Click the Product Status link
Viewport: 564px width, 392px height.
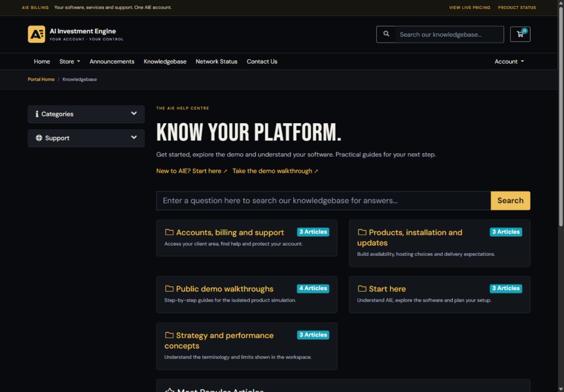pos(517,8)
